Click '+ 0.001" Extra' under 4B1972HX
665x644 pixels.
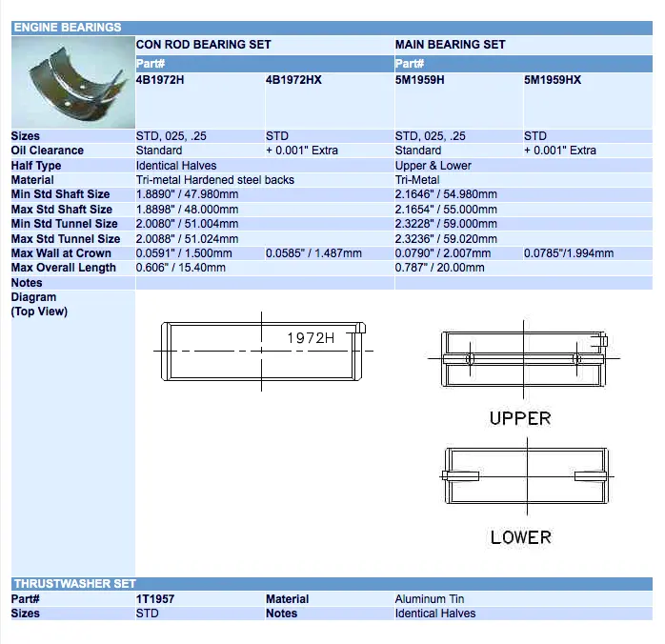click(302, 151)
